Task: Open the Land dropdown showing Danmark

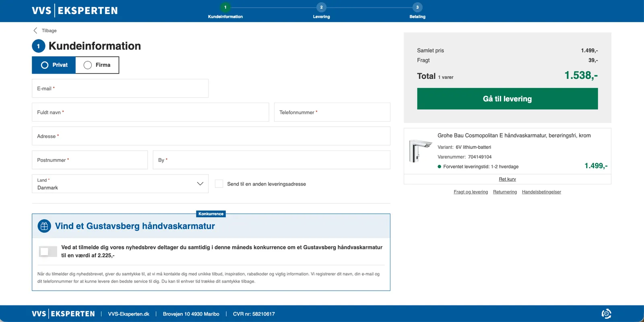Action: [x=120, y=184]
